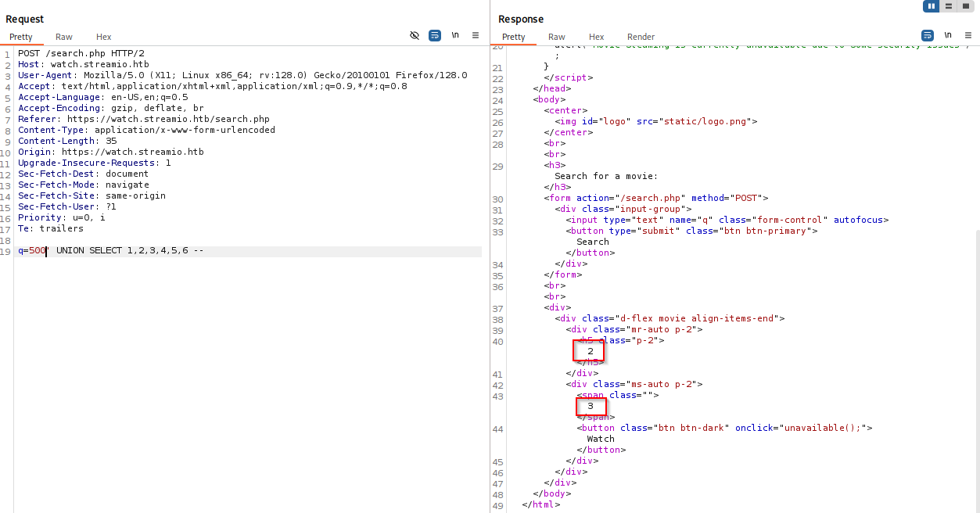Viewport: 980px width, 513px height.
Task: Click the button type="submit" btn-primary line
Action: [691, 231]
